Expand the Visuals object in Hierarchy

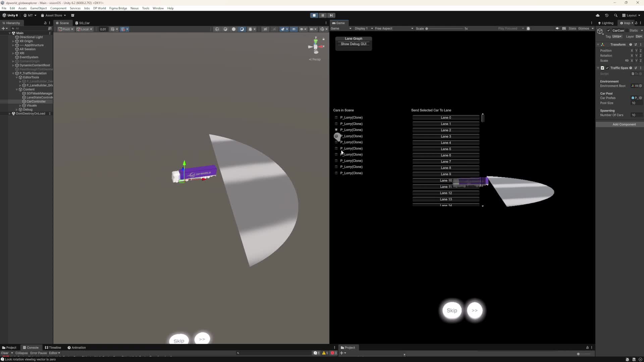20,106
